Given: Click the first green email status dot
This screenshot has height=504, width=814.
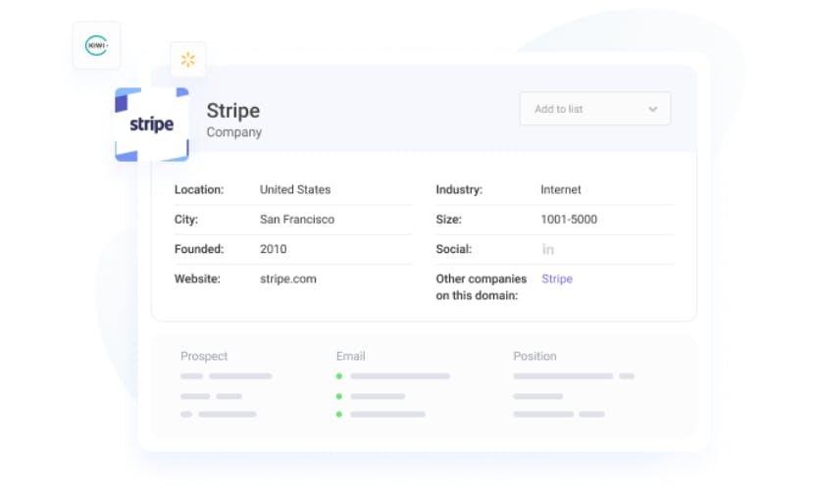Looking at the screenshot, I should [x=339, y=377].
